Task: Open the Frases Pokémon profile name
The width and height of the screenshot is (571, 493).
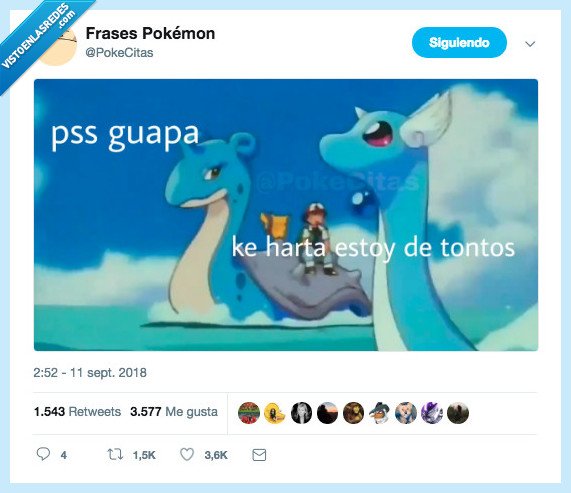Action: point(150,33)
